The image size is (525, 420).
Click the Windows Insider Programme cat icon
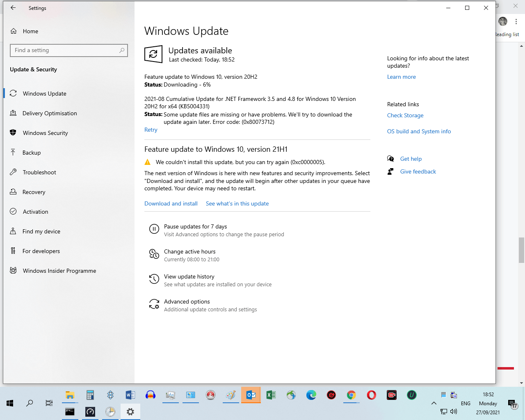[x=13, y=271]
